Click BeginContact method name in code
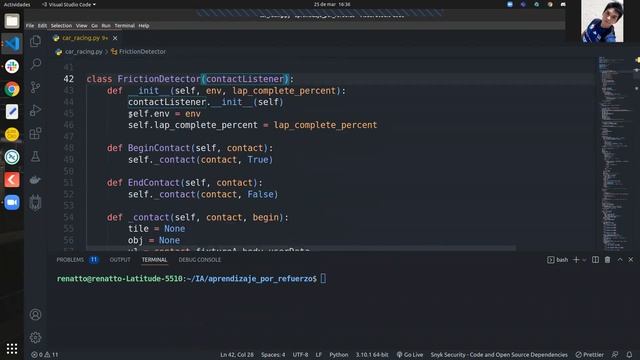The height and width of the screenshot is (360, 640). point(159,148)
